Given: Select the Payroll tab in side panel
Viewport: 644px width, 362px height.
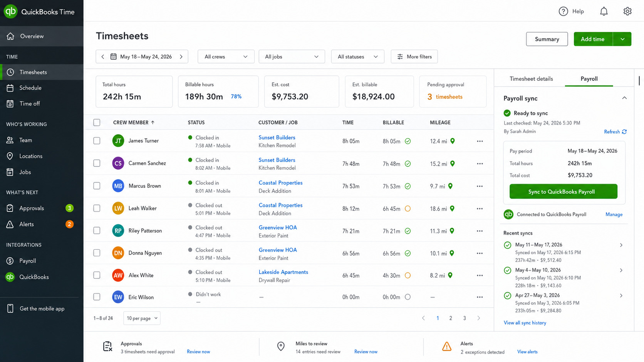Looking at the screenshot, I should pyautogui.click(x=589, y=78).
